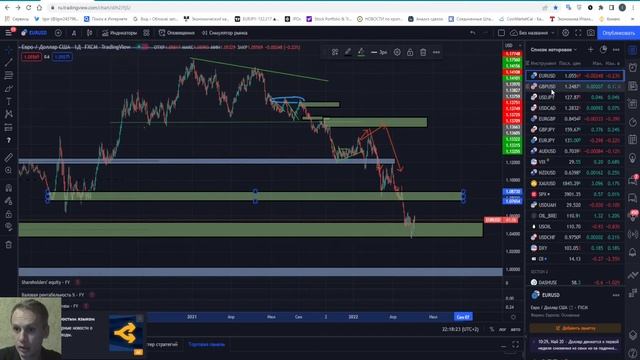Select the USDJPY row in watchlist

pyautogui.click(x=575, y=97)
